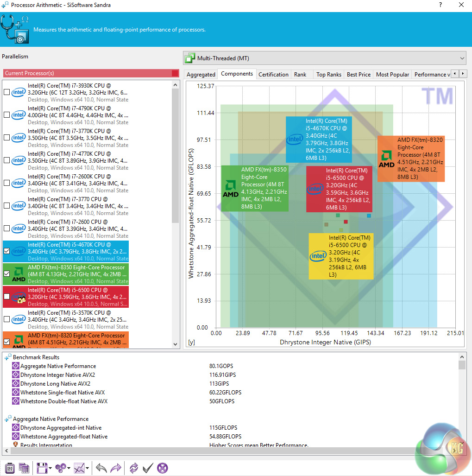
Task: Check the Core i7-2600 processor checkbox
Action: (x=6, y=228)
